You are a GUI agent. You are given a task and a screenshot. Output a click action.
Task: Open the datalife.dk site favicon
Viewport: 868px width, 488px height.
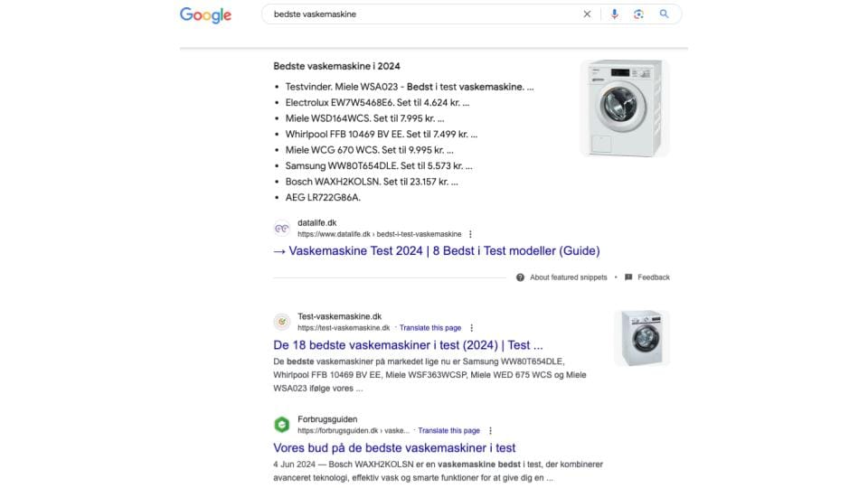coord(282,228)
